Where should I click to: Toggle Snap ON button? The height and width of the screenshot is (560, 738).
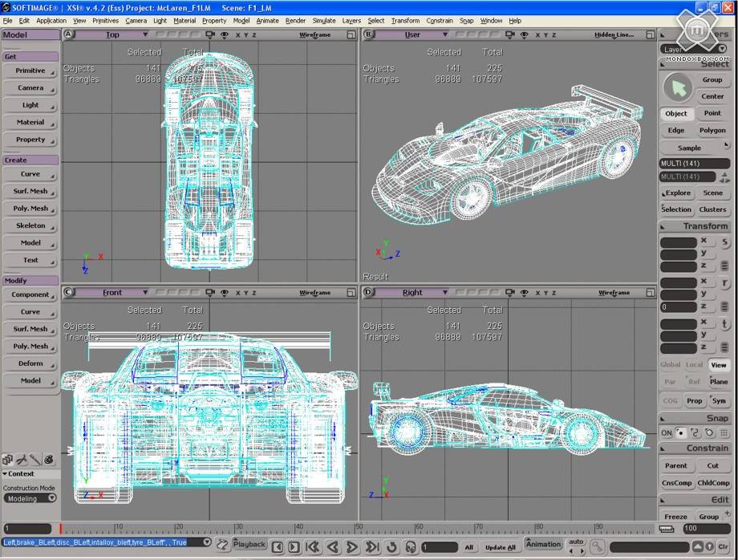[666, 432]
